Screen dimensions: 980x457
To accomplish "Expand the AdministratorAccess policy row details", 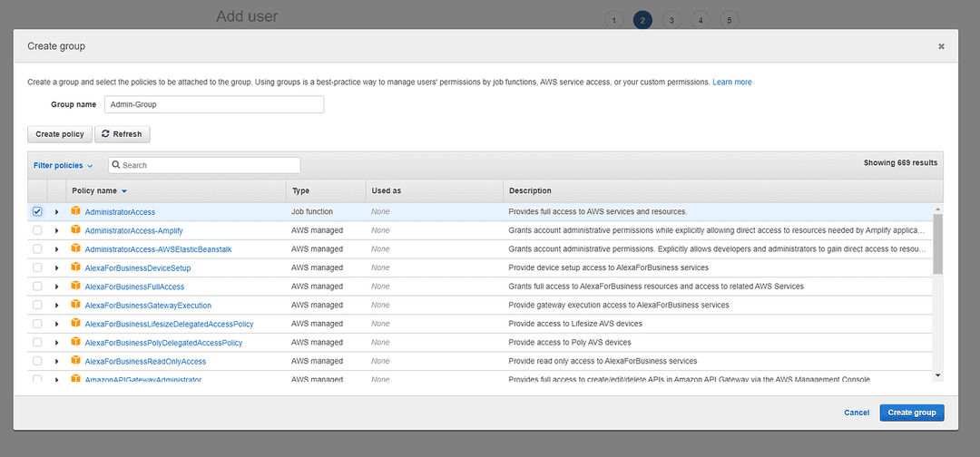I will pyautogui.click(x=57, y=212).
